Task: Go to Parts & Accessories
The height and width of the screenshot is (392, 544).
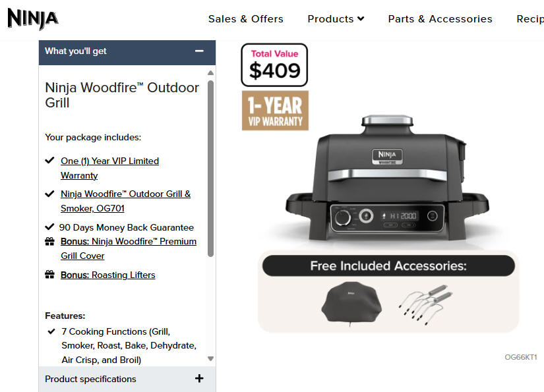Action: tap(440, 18)
